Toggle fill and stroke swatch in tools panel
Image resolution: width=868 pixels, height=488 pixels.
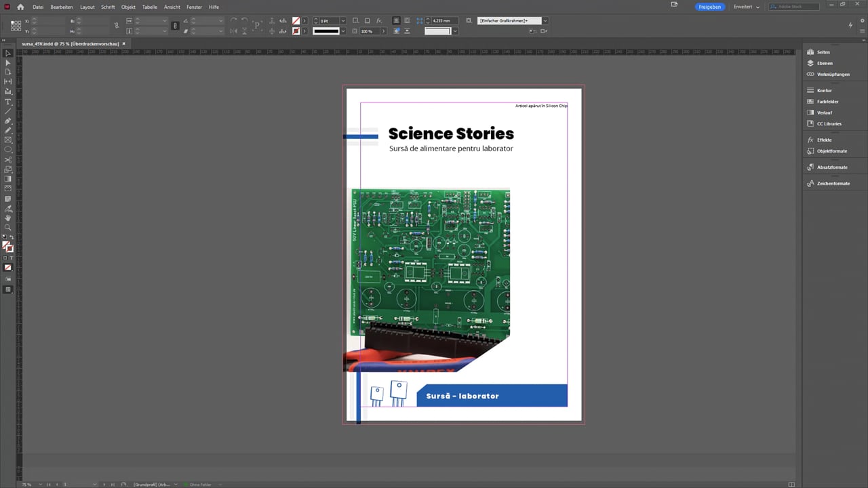point(7,247)
